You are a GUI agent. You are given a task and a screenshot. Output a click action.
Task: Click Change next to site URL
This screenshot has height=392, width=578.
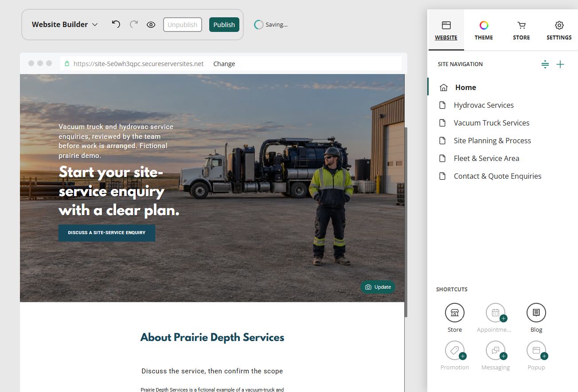coord(224,64)
